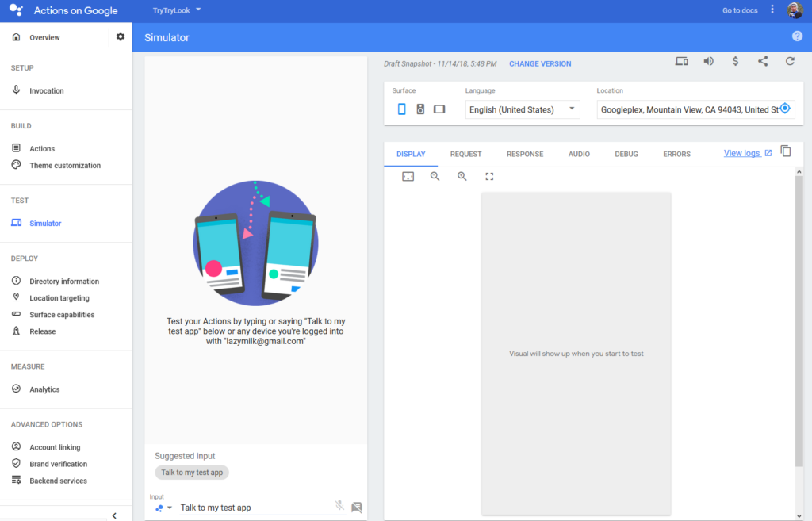
Task: Open payments dollar sign icon
Action: point(735,62)
